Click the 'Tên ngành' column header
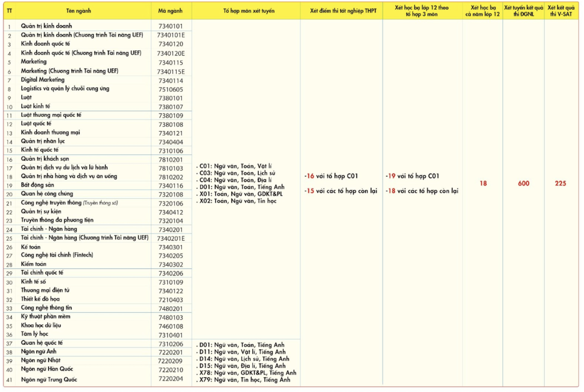 [78, 11]
